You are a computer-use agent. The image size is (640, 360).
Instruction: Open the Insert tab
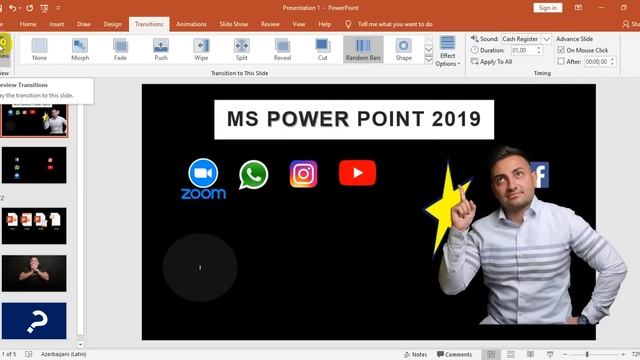pyautogui.click(x=56, y=24)
